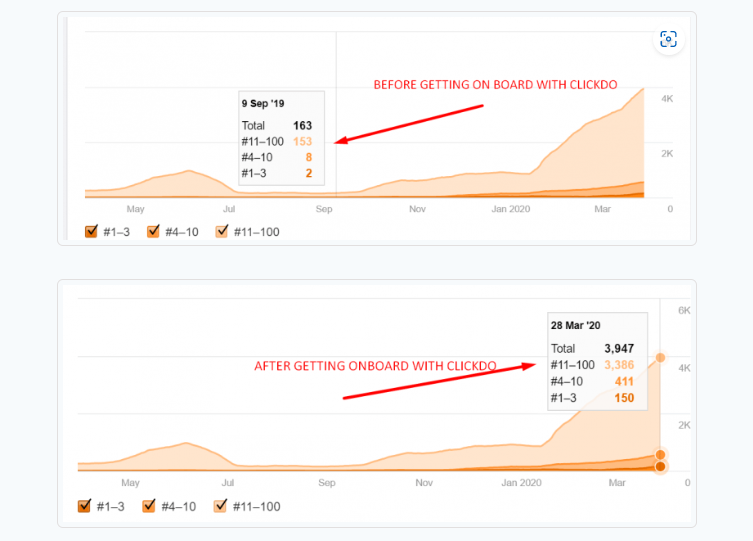Uncheck #1–3 checkbox under the bottom chart
This screenshot has width=753, height=541.
(x=85, y=506)
